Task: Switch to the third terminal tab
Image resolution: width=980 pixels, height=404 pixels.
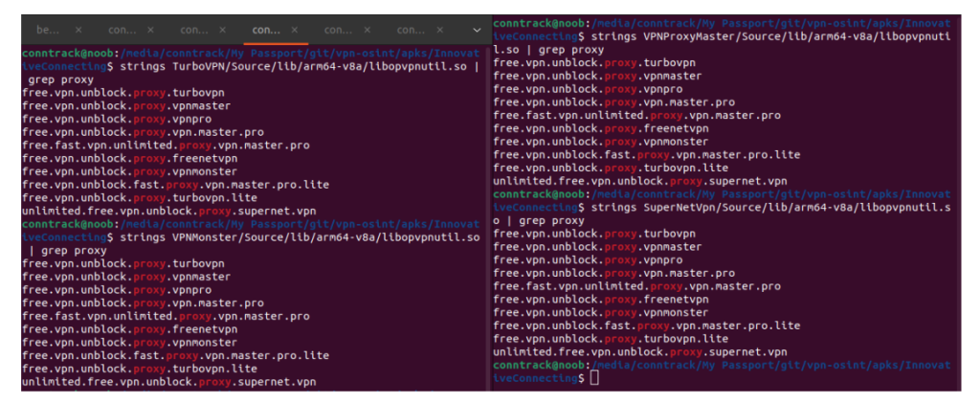Action: (193, 30)
